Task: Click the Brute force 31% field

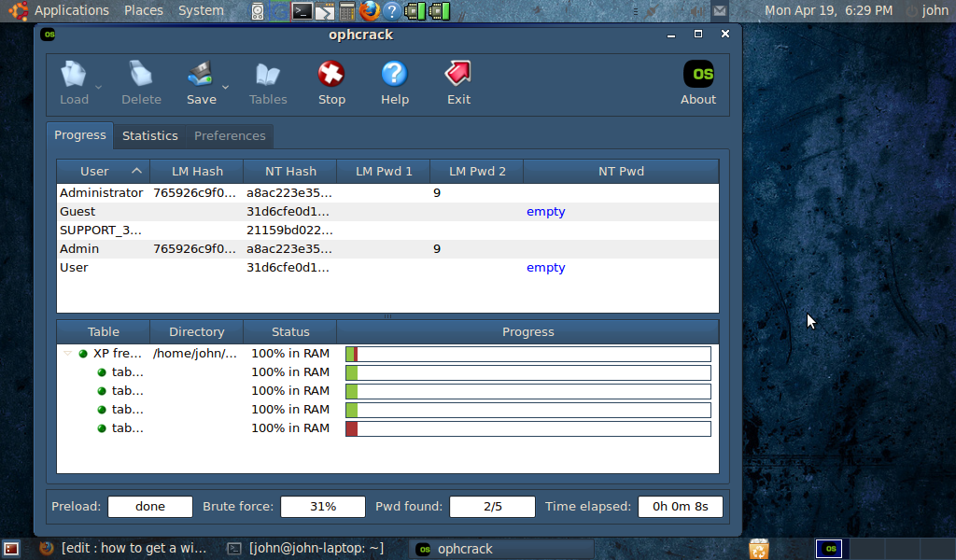Action: coord(322,507)
